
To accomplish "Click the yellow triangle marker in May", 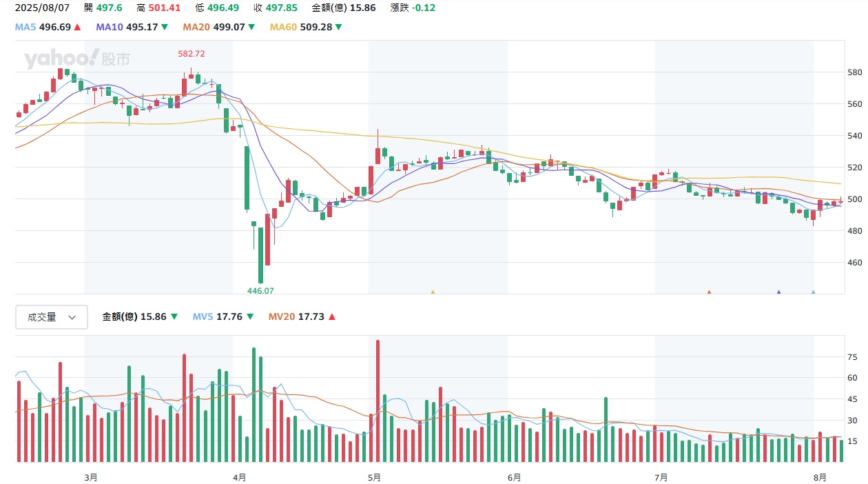I will coord(433,292).
